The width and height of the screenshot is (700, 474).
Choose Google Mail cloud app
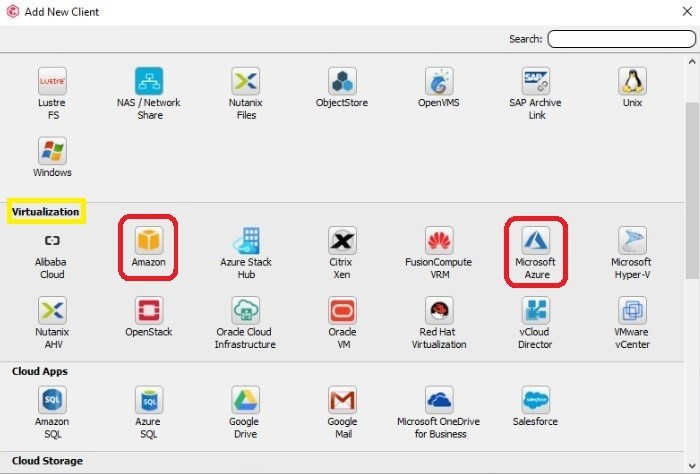point(342,400)
